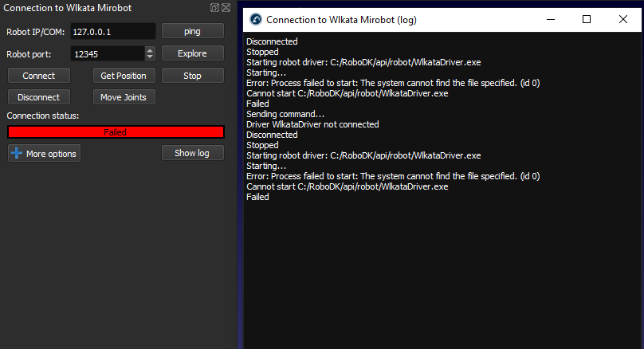Maximize the log window
This screenshot has width=644, height=349.
(x=587, y=19)
